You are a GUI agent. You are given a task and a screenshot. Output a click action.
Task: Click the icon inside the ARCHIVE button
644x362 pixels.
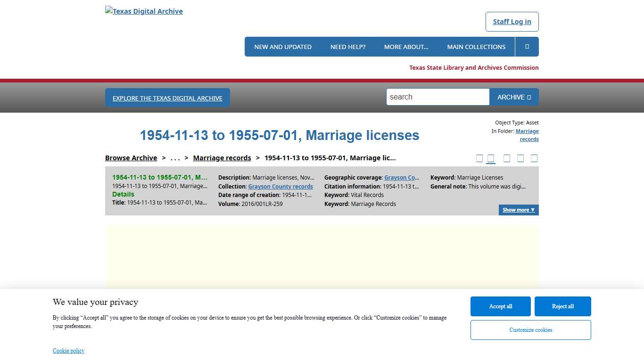click(x=530, y=97)
